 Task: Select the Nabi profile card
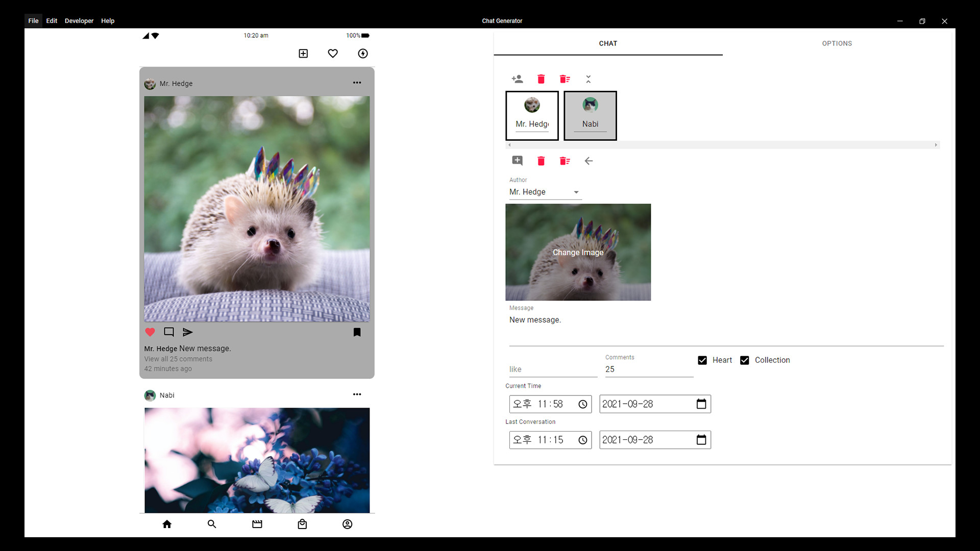[590, 115]
